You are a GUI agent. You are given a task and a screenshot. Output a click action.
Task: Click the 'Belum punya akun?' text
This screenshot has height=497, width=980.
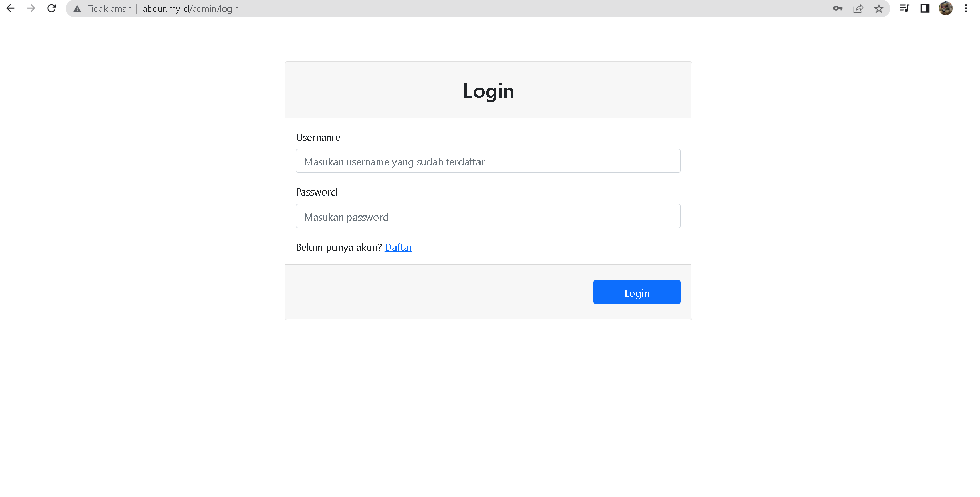pyautogui.click(x=338, y=247)
